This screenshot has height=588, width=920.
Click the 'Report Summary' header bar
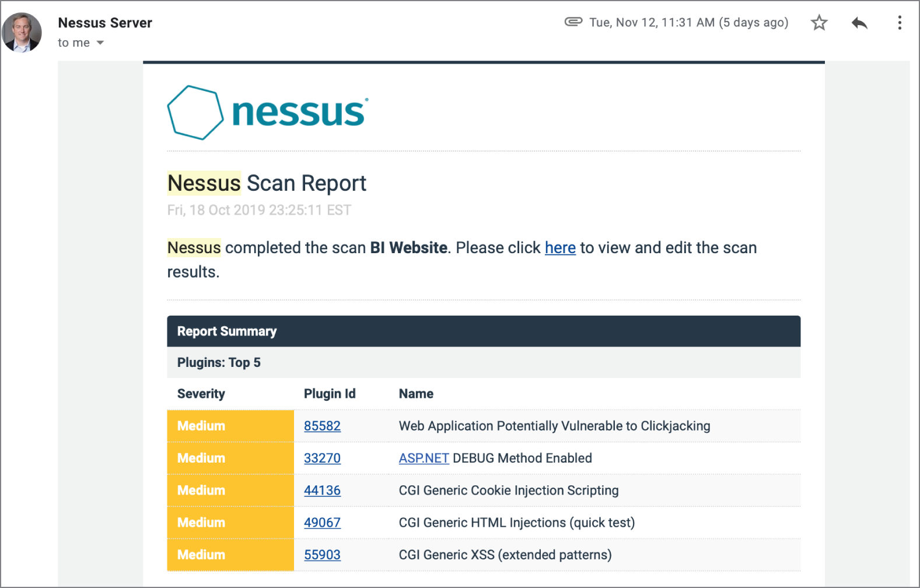pyautogui.click(x=484, y=331)
